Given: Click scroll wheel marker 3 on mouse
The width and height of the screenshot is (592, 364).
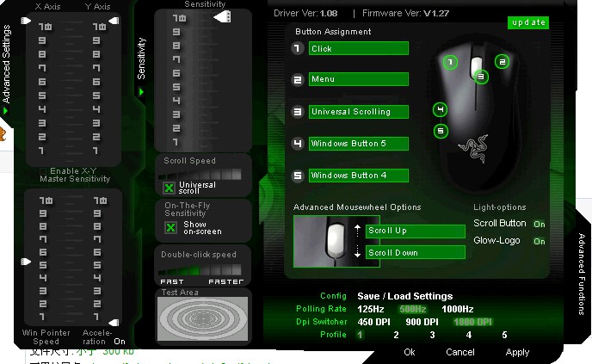Looking at the screenshot, I should coord(481,77).
